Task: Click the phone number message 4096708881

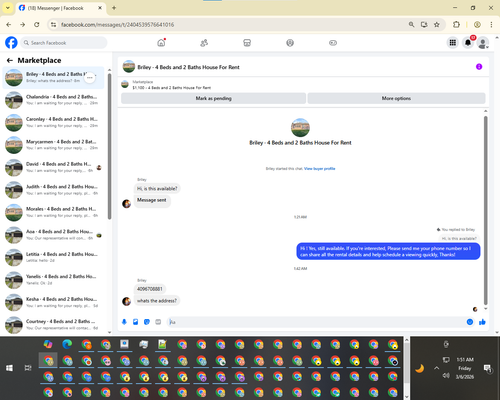Action: tap(150, 289)
